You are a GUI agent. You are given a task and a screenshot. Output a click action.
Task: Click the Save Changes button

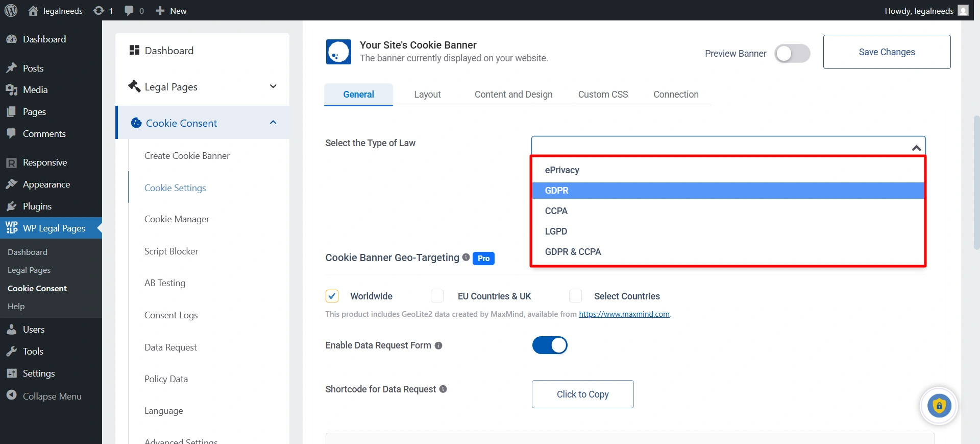(887, 52)
